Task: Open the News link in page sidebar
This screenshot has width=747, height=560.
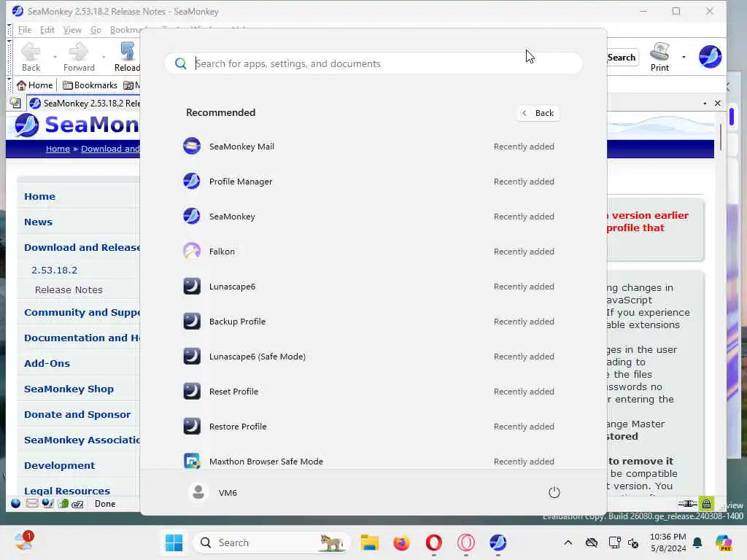Action: (x=38, y=222)
